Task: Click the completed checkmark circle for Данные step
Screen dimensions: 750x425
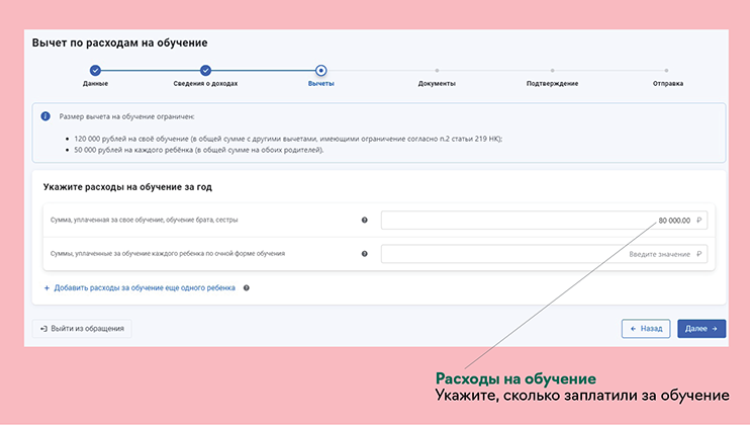Action: tap(95, 71)
